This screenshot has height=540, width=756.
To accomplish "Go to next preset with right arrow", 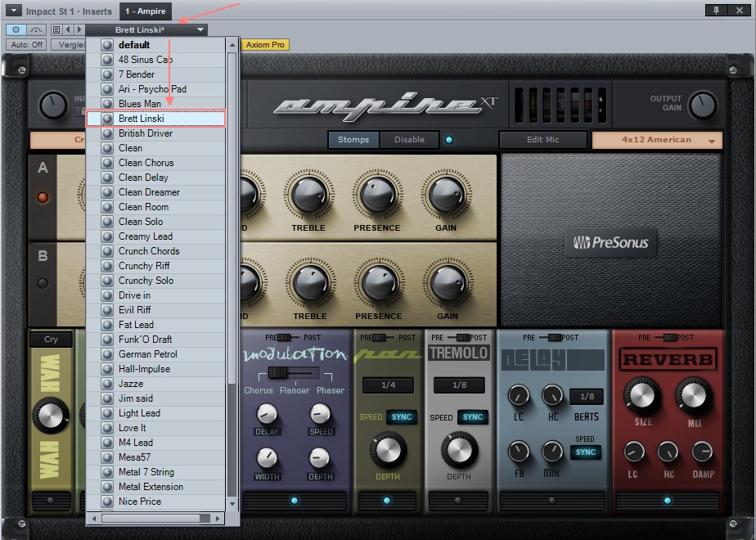I will pos(79,30).
